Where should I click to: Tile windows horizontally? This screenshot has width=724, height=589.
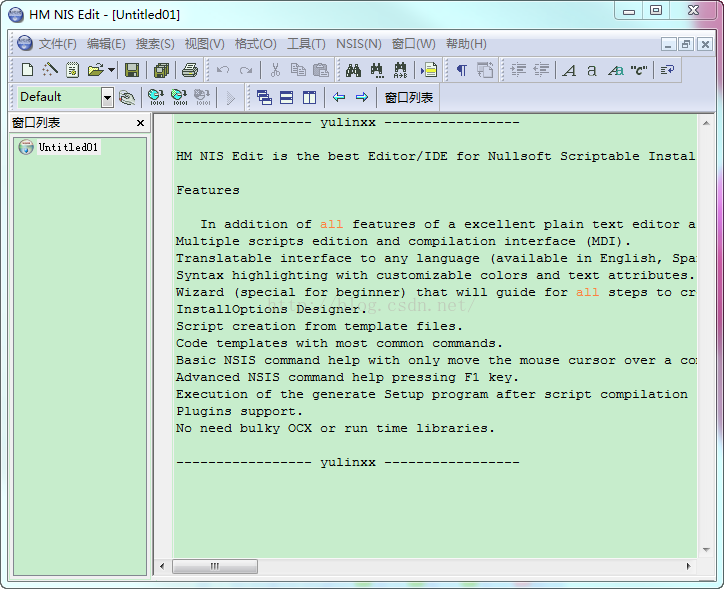point(287,97)
